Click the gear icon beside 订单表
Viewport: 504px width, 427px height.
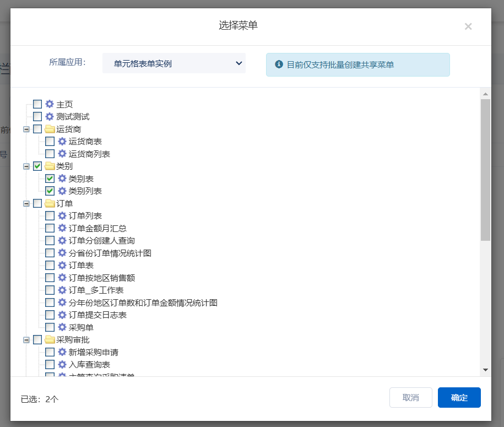click(x=62, y=265)
